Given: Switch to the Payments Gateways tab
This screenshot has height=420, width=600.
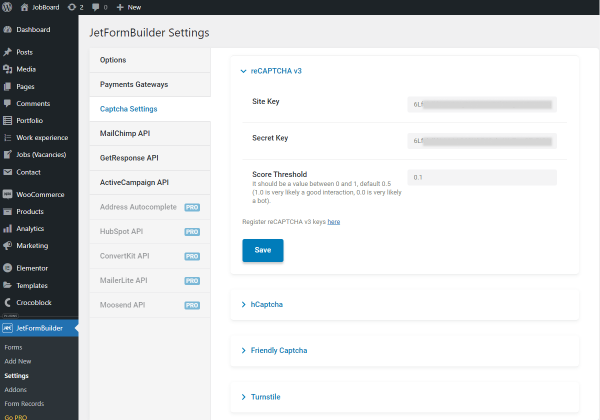Looking at the screenshot, I should pyautogui.click(x=150, y=85).
